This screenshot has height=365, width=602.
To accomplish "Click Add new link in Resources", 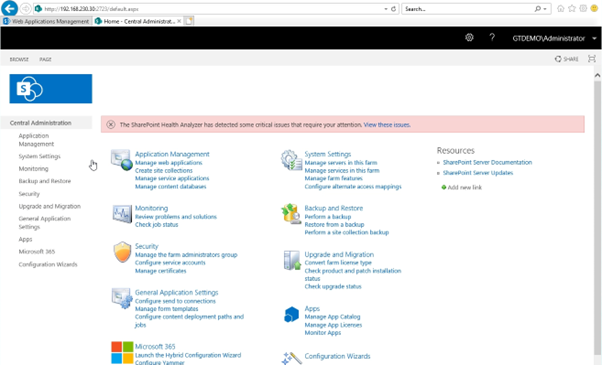I will pos(461,187).
